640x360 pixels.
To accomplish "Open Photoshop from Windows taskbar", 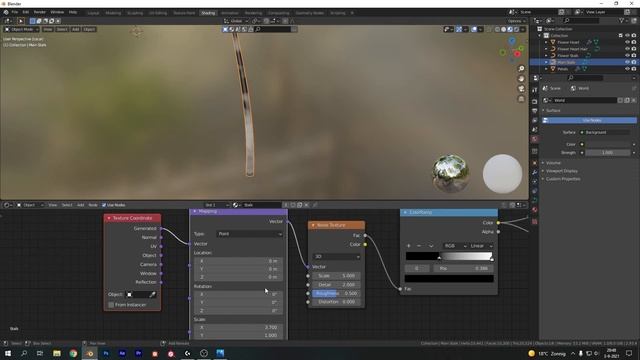I will tap(106, 353).
